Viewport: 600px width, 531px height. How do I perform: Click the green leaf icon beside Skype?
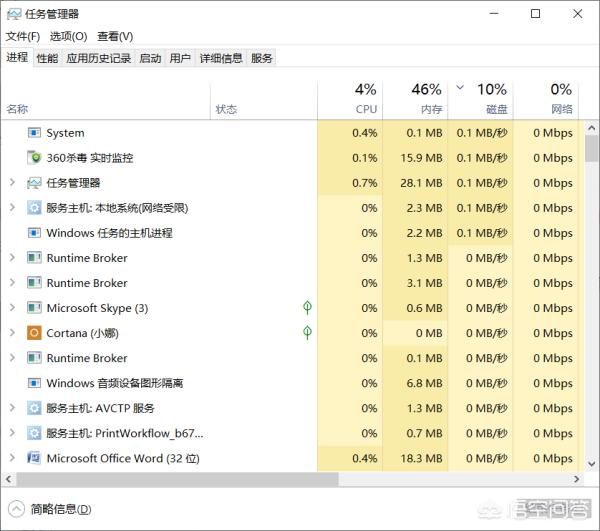tap(307, 308)
